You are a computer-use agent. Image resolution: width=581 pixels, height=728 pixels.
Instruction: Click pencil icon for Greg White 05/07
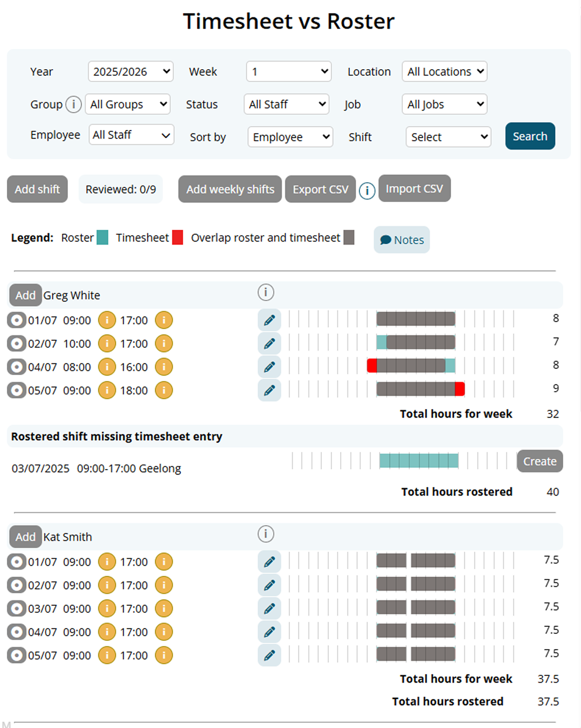click(269, 390)
